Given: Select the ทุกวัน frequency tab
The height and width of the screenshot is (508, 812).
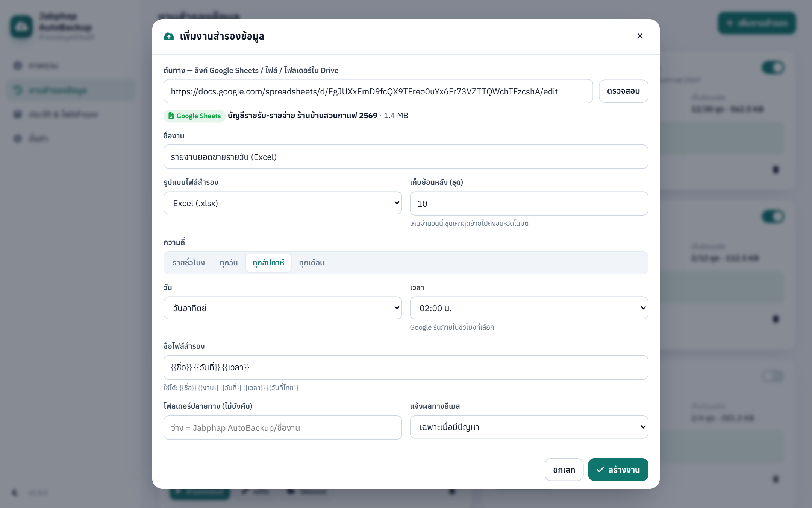Looking at the screenshot, I should click(x=229, y=263).
